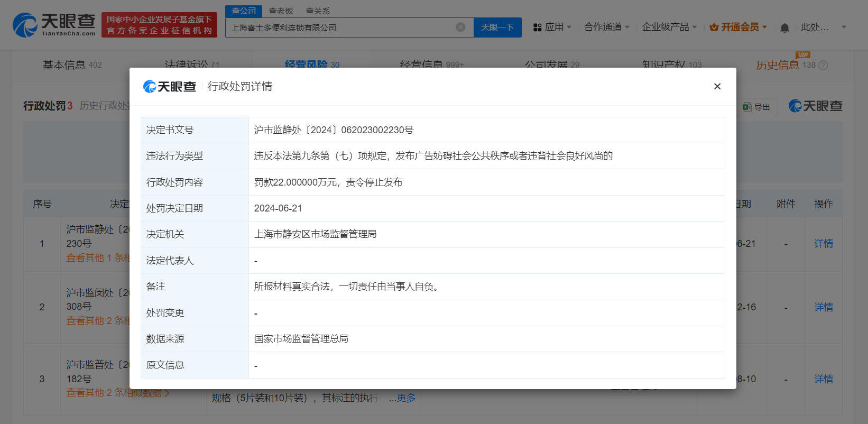Expand the 合作通道 dropdown
The height and width of the screenshot is (424, 868).
[x=606, y=27]
